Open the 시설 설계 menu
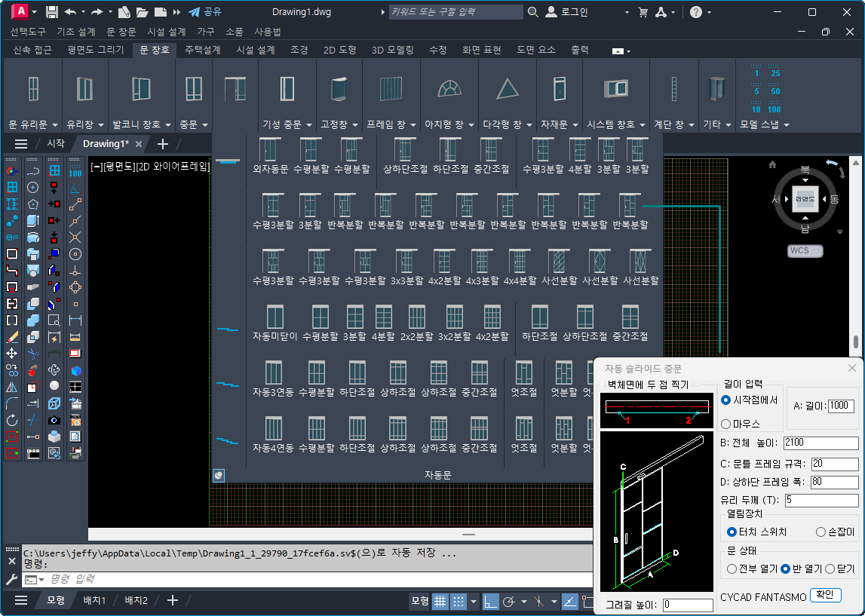 (166, 32)
